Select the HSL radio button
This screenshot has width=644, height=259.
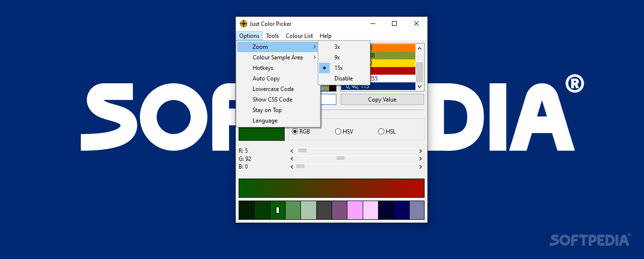pos(387,131)
